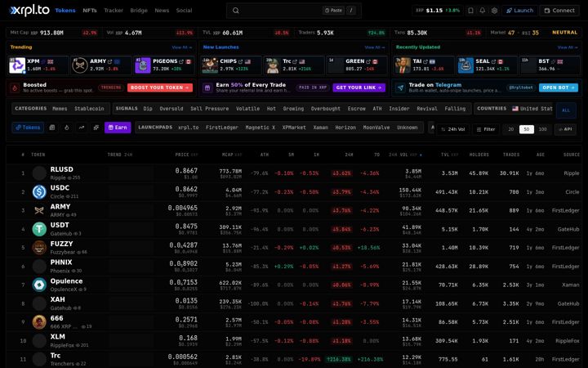Open the settings gear icon in header

pos(495,11)
